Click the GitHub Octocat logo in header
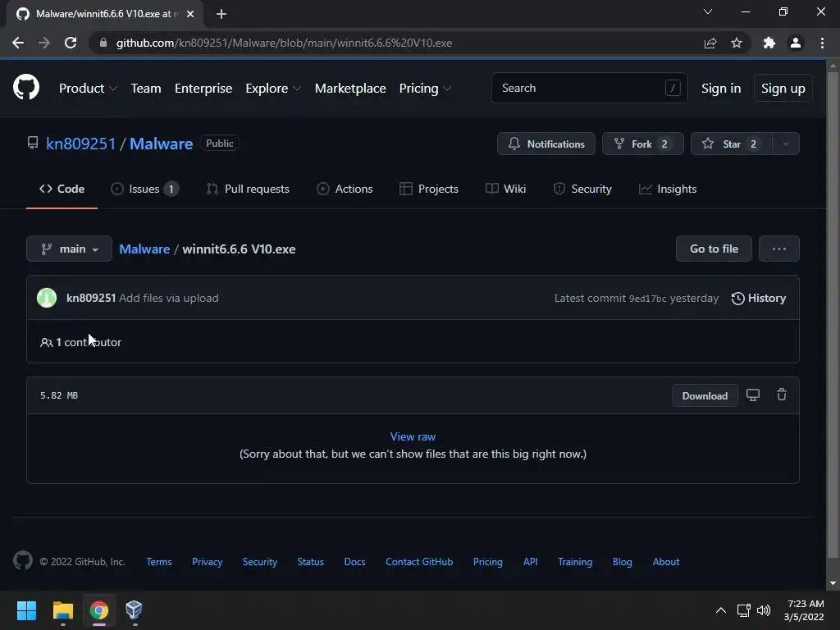The image size is (840, 630). click(25, 88)
